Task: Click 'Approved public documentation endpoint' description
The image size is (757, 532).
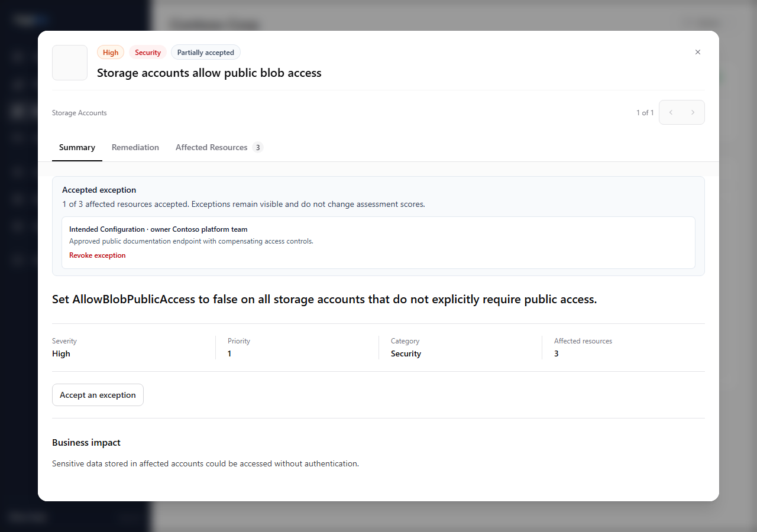Action: tap(191, 241)
